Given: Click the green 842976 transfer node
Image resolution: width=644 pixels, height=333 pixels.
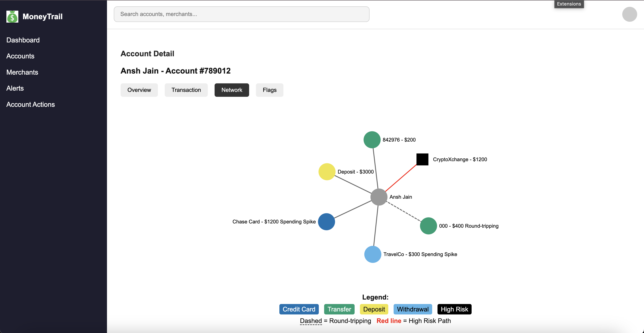Looking at the screenshot, I should pyautogui.click(x=372, y=140).
